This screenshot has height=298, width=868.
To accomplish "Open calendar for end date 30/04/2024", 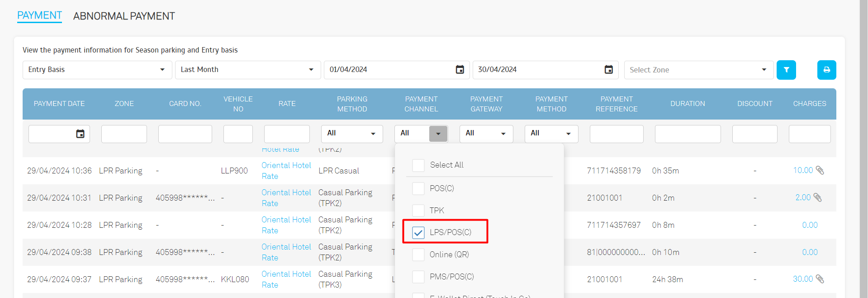I will tap(608, 70).
